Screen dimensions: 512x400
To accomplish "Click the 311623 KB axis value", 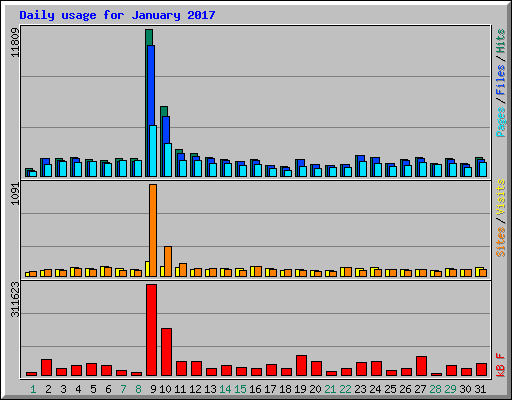I will (x=15, y=299).
